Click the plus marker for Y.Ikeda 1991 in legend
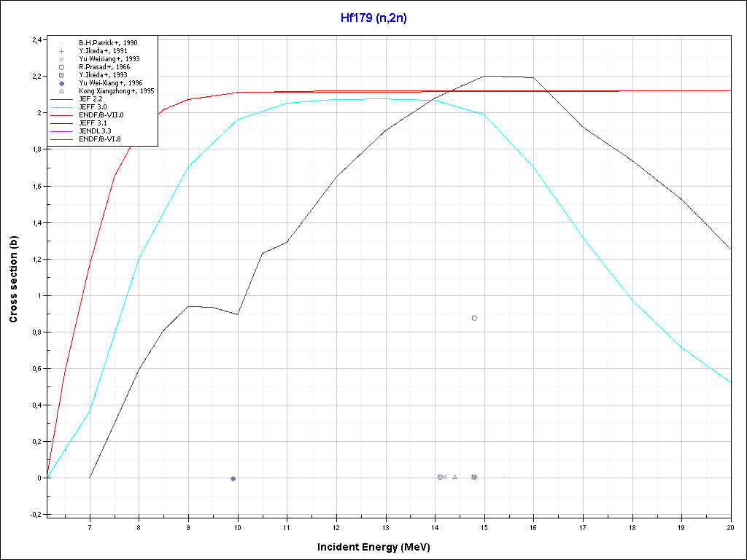This screenshot has width=747, height=560. point(62,51)
